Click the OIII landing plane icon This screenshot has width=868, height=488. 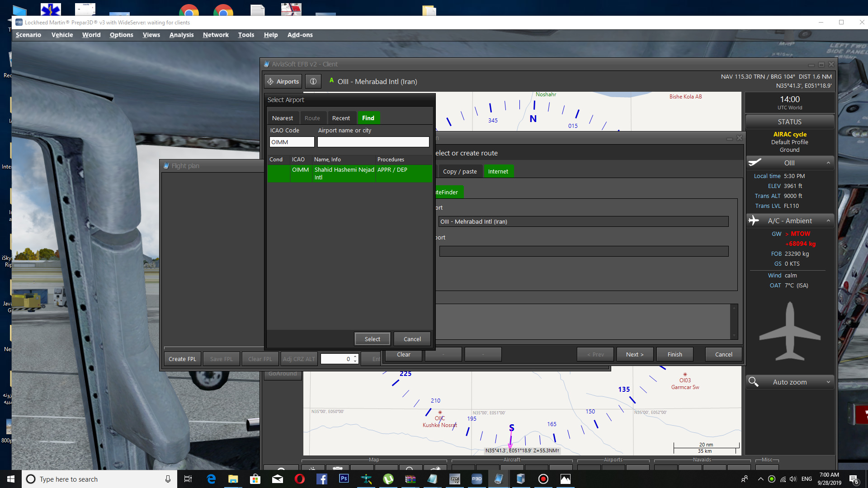[x=755, y=162]
